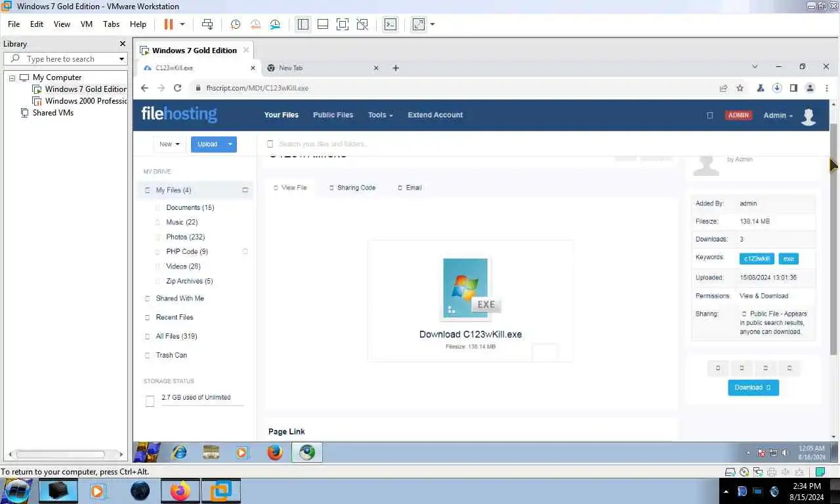Reload the browser page
The height and width of the screenshot is (504, 840).
[x=177, y=88]
